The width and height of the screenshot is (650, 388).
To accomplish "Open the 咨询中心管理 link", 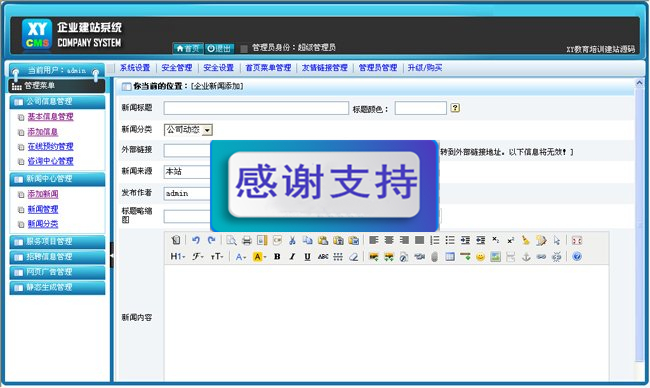I will [51, 161].
